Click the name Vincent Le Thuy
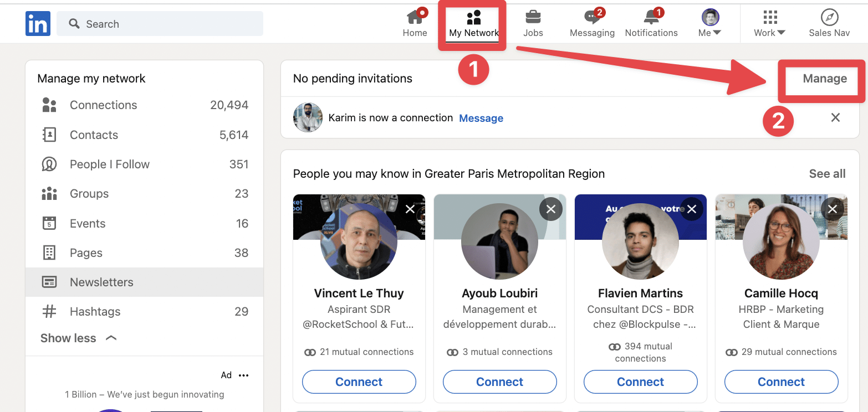 point(359,293)
